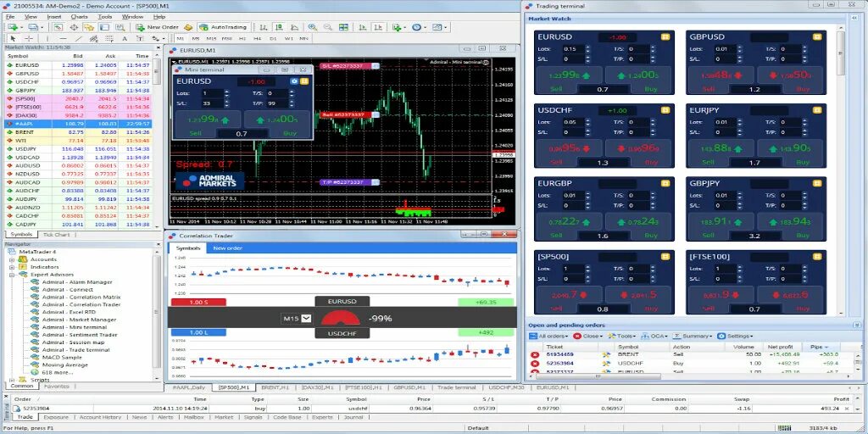Toggle the Navigator window toolbar icon
The width and height of the screenshot is (868, 434).
click(88, 27)
